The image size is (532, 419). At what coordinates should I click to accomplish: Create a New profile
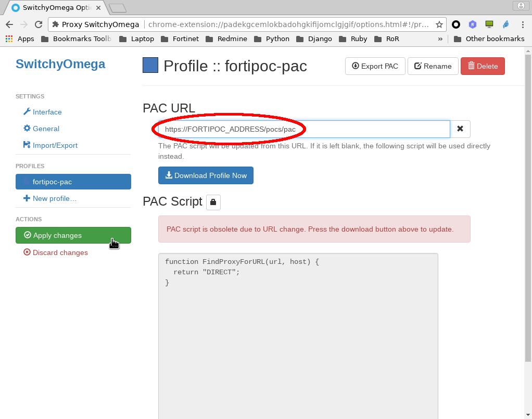pos(54,198)
